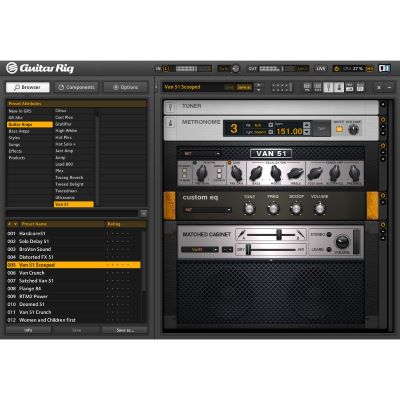Open the custom eq preset dropdown

point(207,210)
